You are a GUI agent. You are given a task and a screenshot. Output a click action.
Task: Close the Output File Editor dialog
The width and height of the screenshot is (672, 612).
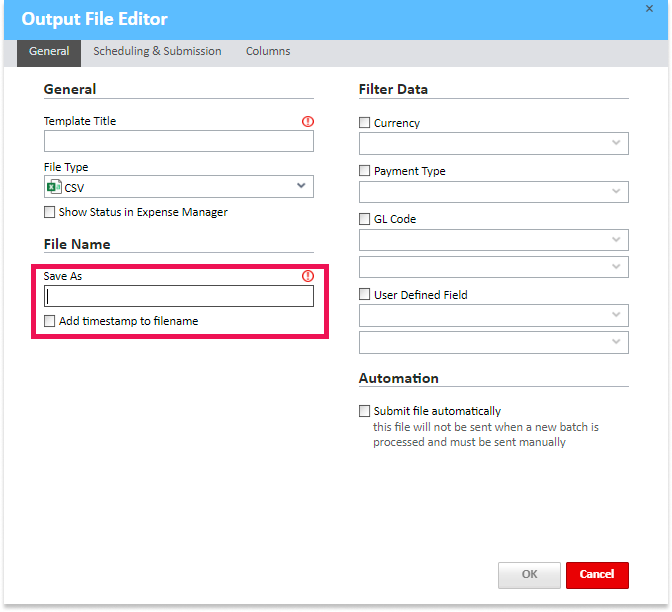pos(649,9)
